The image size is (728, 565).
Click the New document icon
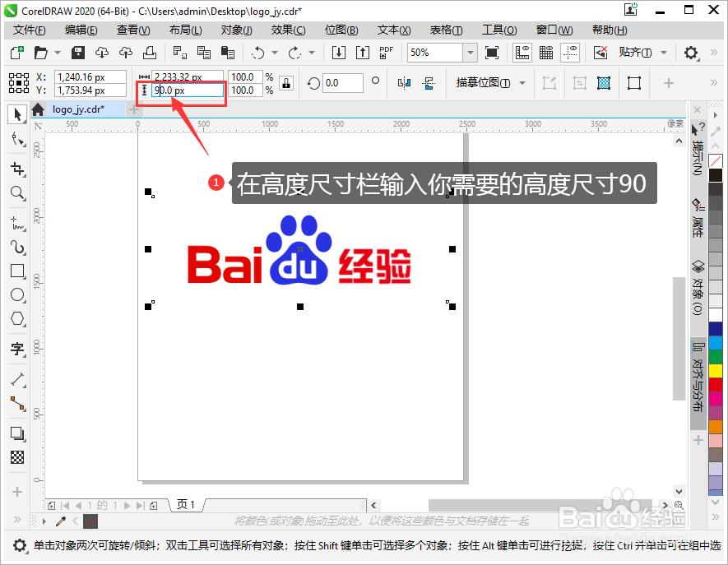pyautogui.click(x=16, y=53)
